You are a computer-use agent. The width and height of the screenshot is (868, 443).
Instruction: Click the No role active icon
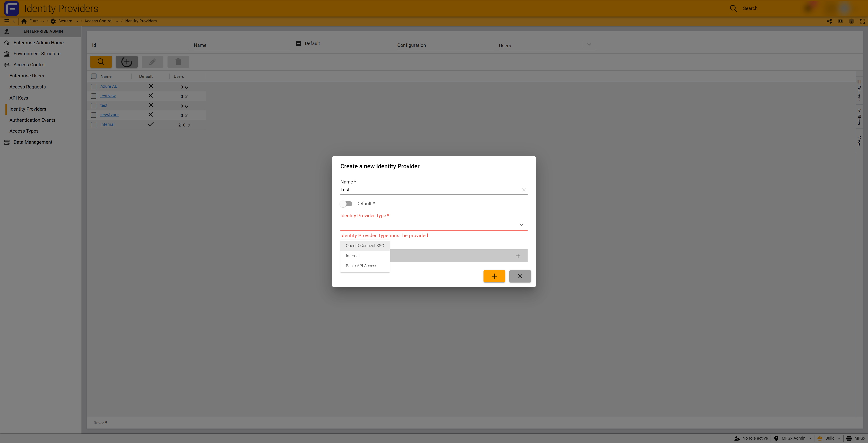tap(737, 438)
